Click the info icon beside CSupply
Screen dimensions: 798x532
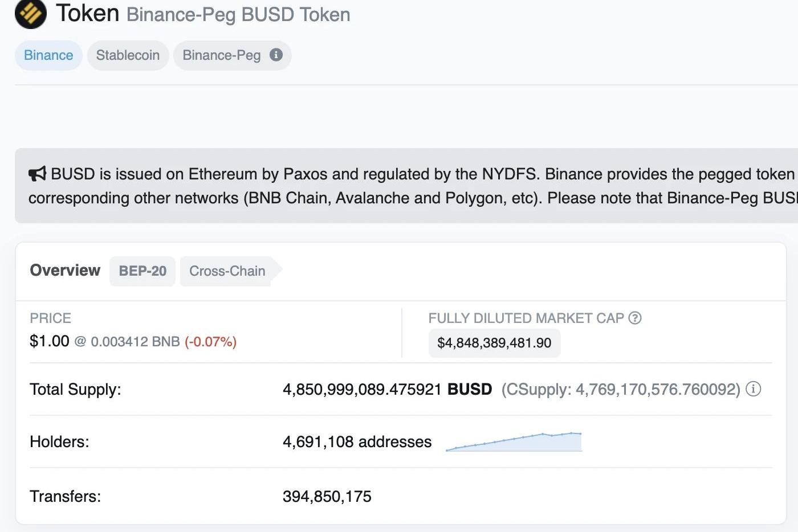(754, 389)
